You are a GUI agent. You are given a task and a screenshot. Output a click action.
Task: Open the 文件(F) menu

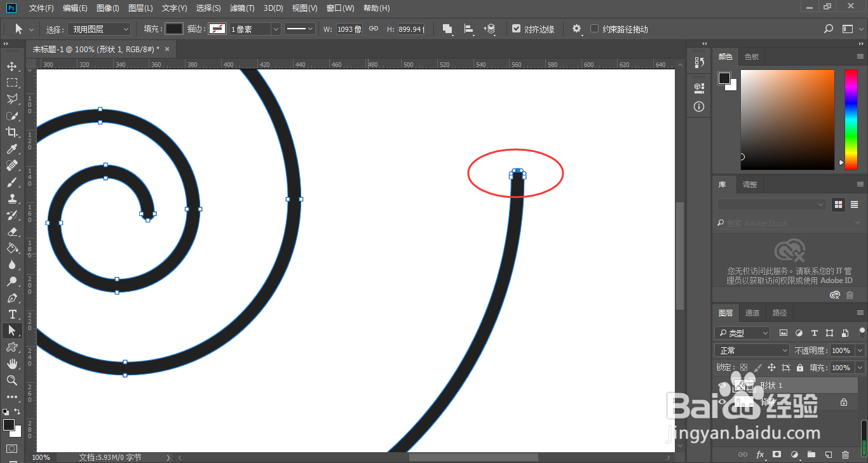[x=41, y=8]
